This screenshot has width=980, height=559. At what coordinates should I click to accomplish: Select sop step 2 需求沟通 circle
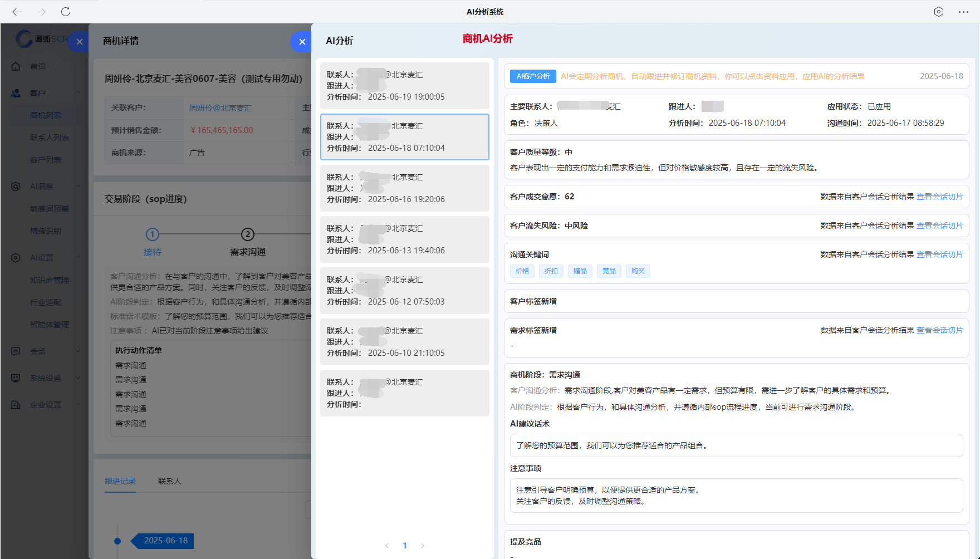pyautogui.click(x=248, y=234)
